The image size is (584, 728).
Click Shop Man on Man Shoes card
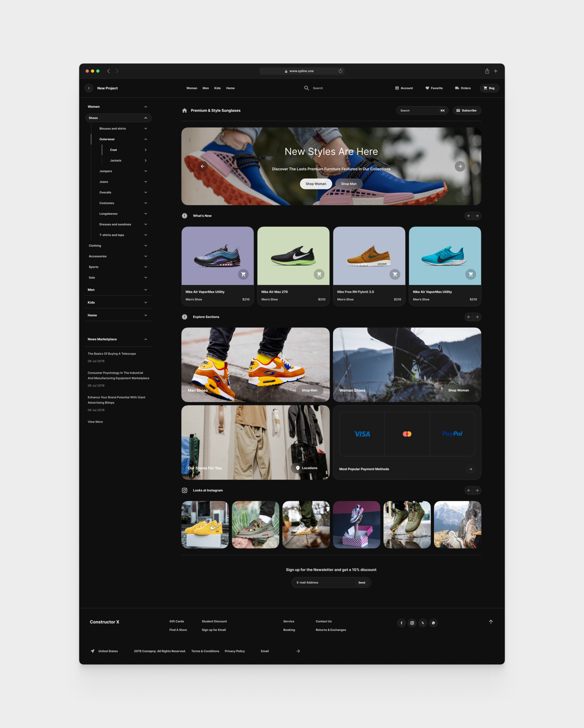tap(309, 390)
